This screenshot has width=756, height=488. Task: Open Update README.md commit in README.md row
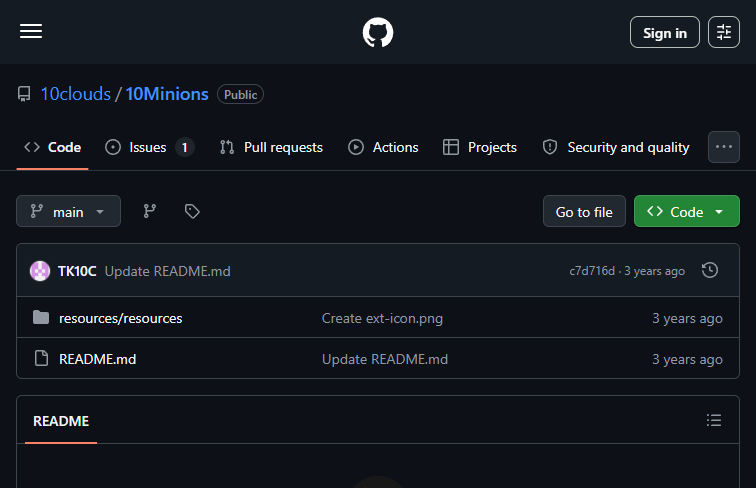pos(385,359)
